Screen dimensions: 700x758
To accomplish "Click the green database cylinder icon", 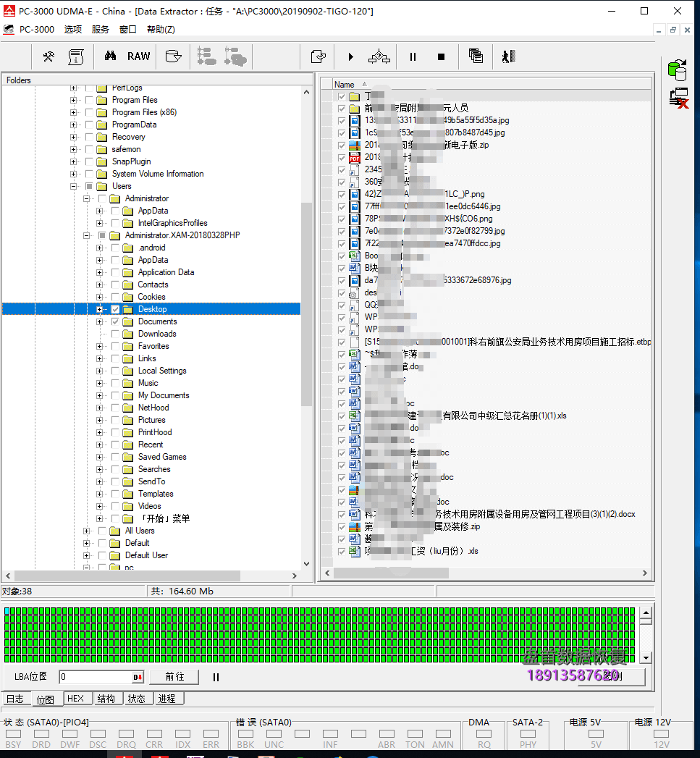I will pos(678,70).
